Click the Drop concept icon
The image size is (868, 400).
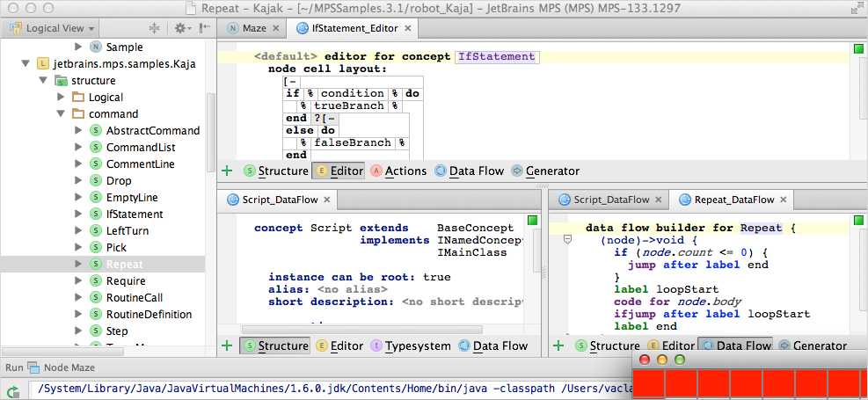pos(96,181)
